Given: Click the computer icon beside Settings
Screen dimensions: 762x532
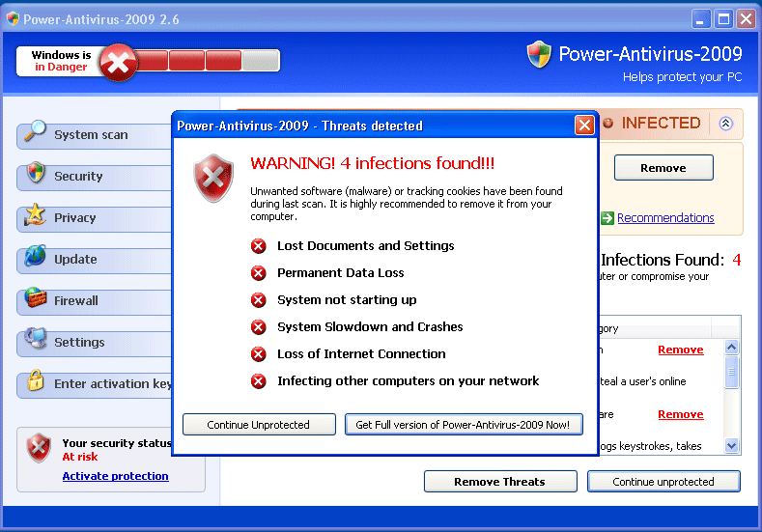Looking at the screenshot, I should coord(36,340).
